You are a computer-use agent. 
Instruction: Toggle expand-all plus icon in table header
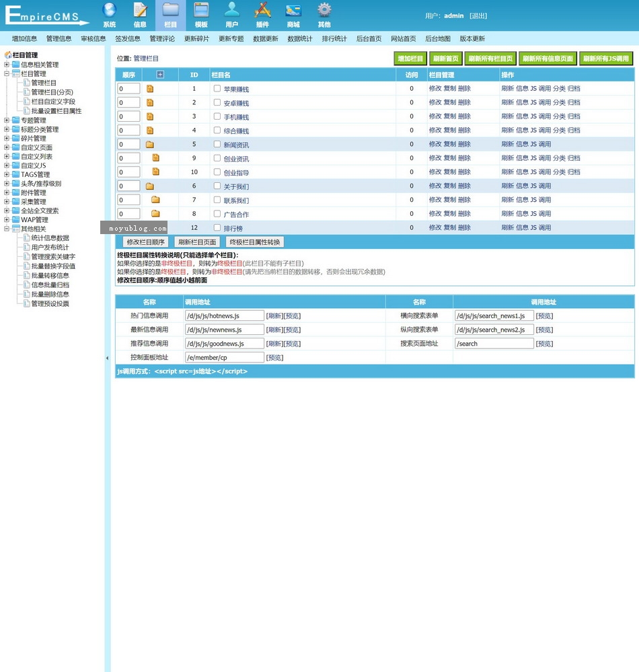click(160, 75)
